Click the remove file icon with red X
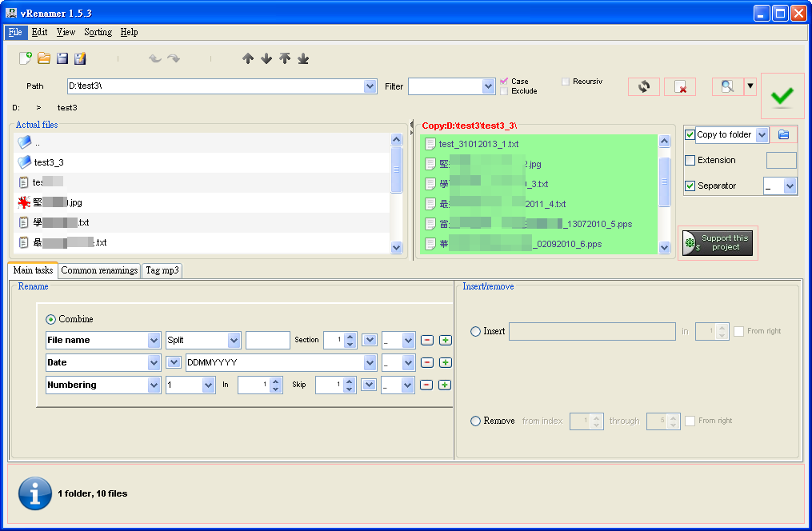 pos(680,86)
